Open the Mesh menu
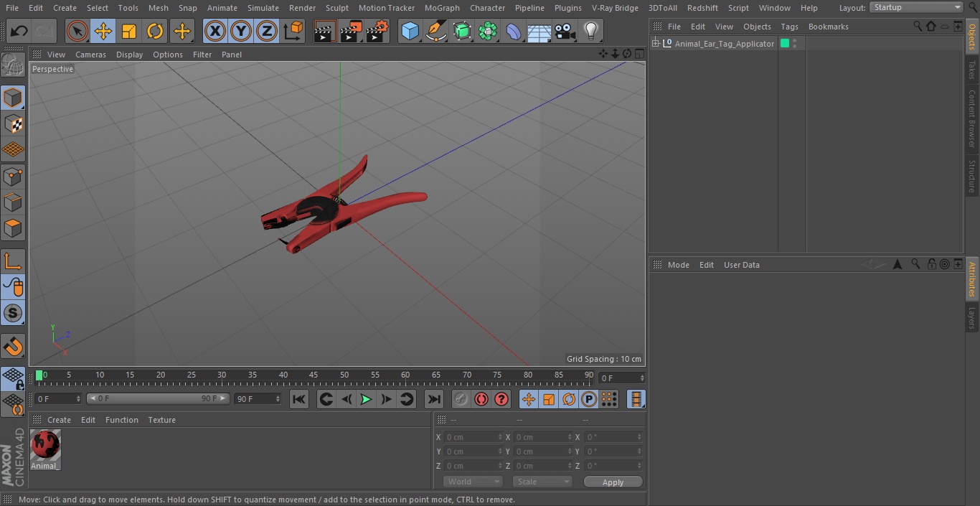980x506 pixels. [x=159, y=8]
